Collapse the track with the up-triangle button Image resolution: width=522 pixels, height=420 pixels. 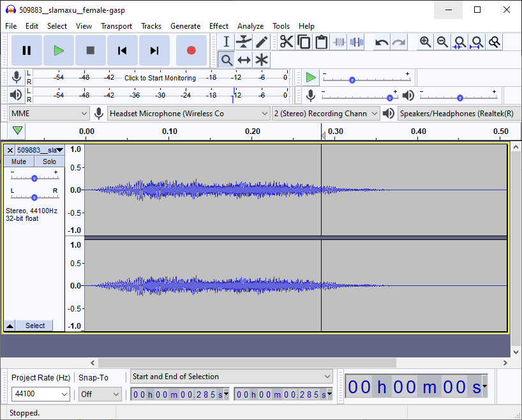click(10, 326)
